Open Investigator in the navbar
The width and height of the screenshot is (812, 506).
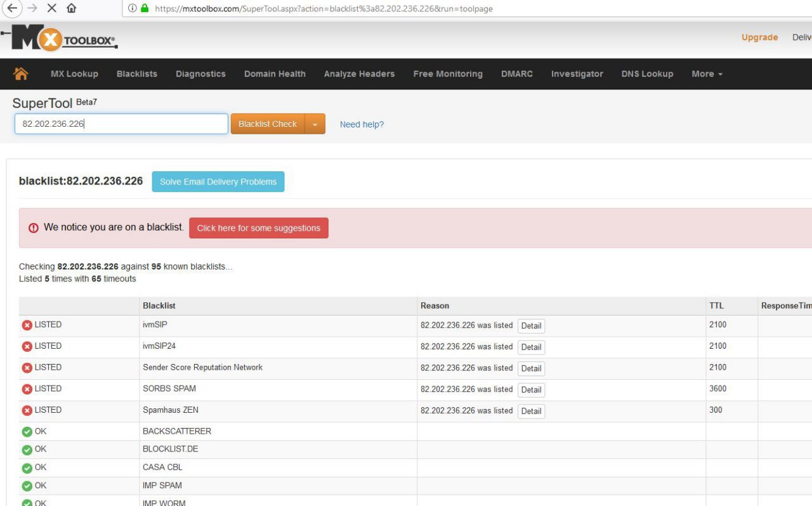coord(577,74)
